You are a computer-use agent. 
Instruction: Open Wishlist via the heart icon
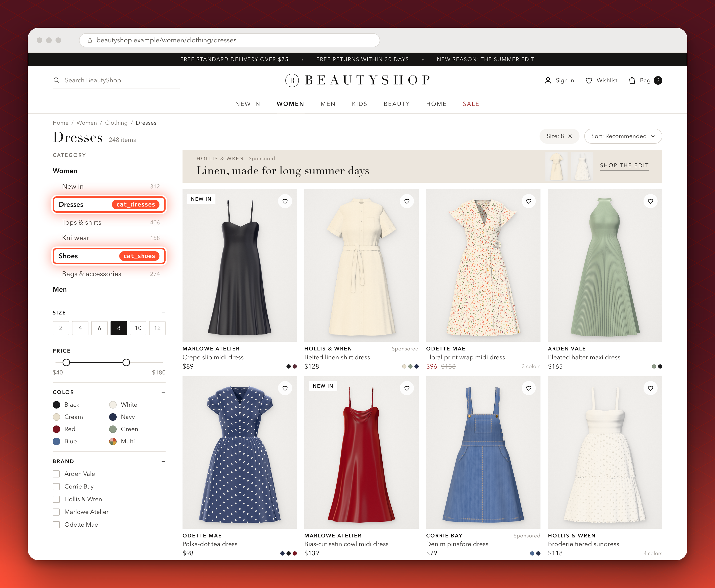pyautogui.click(x=589, y=81)
